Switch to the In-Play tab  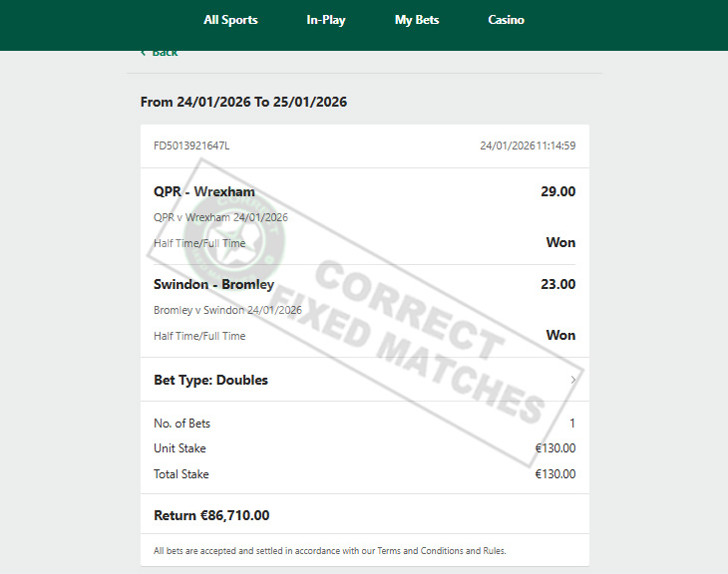(326, 20)
